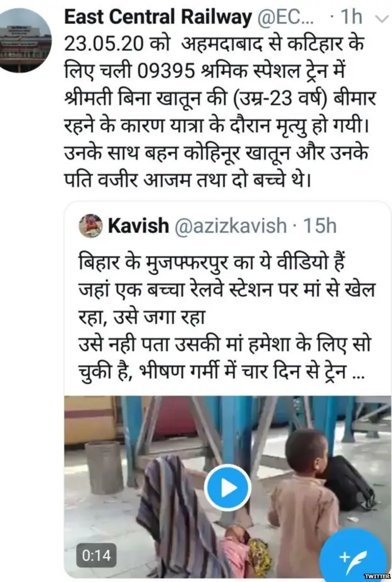The image size is (392, 582).
Task: Click the 23.05.20 date in the tweet
Action: 104,43
